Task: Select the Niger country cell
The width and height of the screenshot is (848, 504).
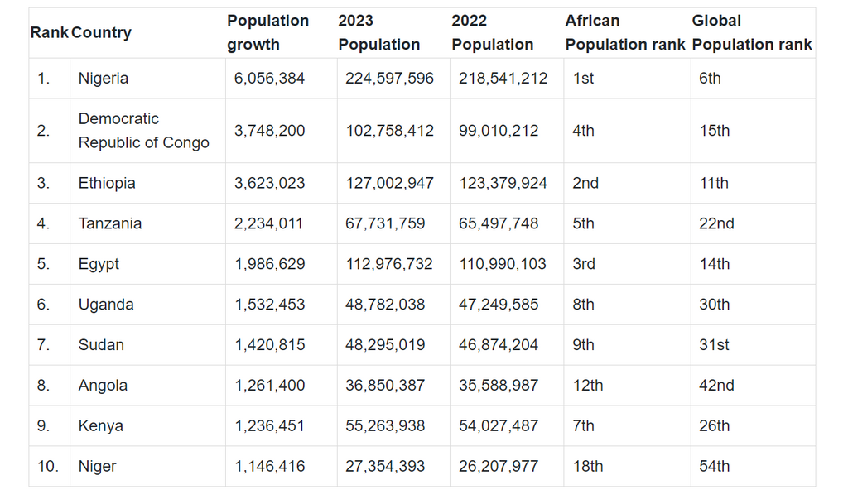Action: (97, 467)
